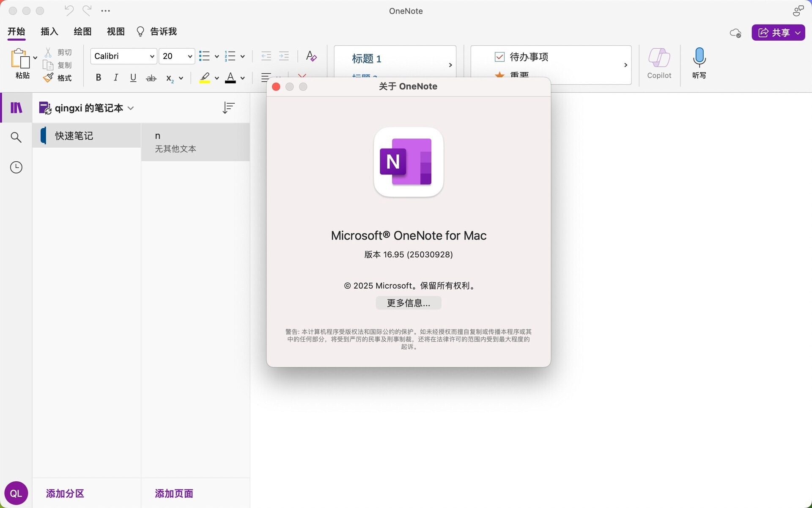Viewport: 812px width, 508px height.
Task: Open the Copilot tool
Action: pos(659,63)
